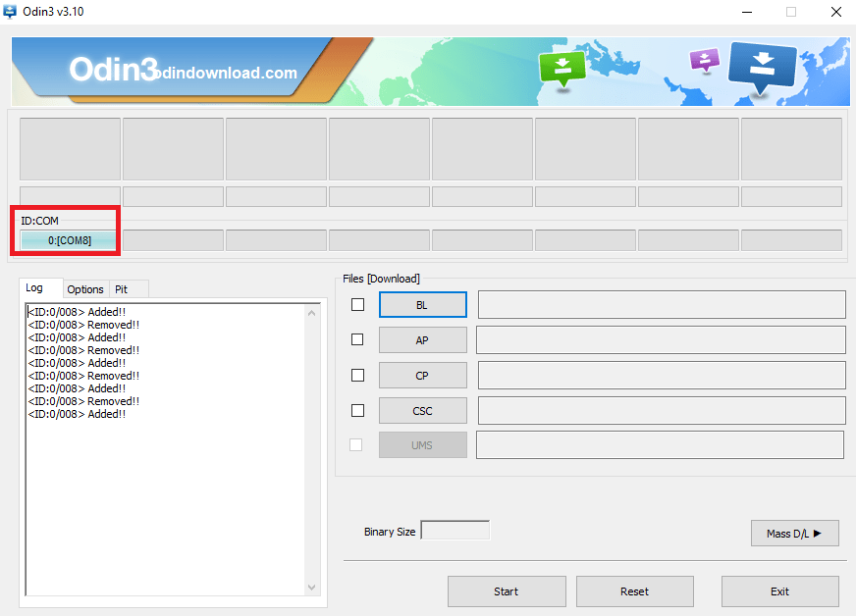This screenshot has width=856, height=616.
Task: Click the log scrollbar down arrow
Action: (312, 588)
